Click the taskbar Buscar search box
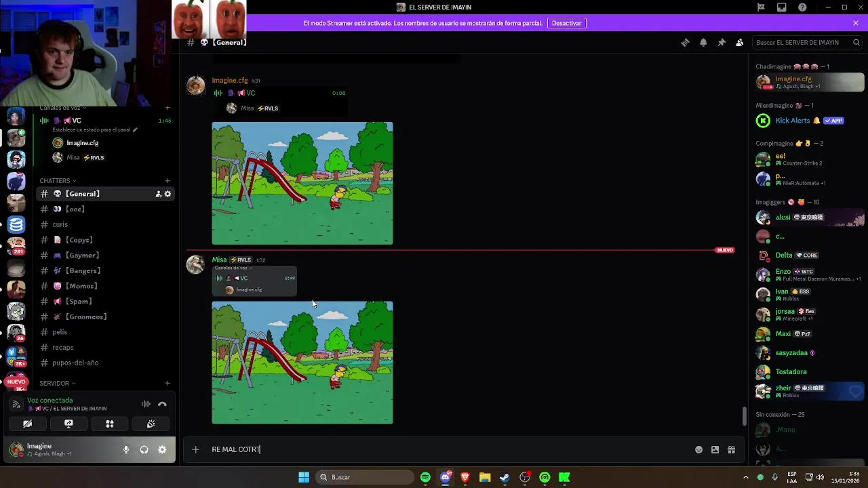 click(x=366, y=477)
